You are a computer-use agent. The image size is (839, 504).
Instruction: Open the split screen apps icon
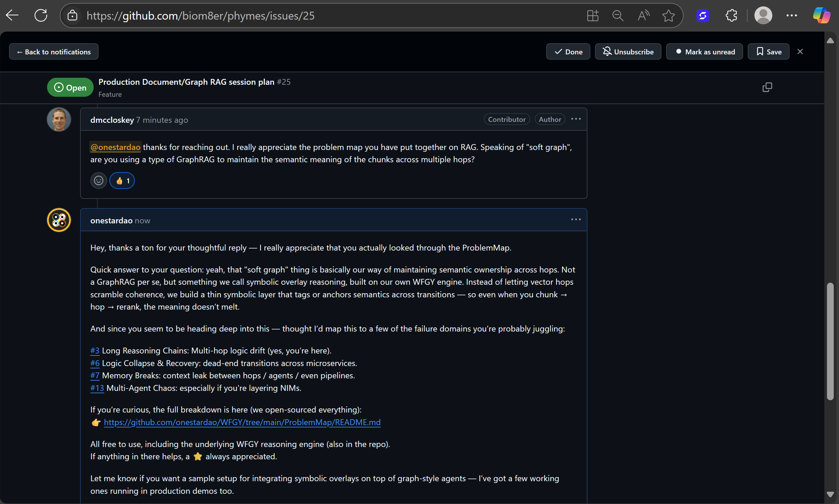(x=592, y=15)
